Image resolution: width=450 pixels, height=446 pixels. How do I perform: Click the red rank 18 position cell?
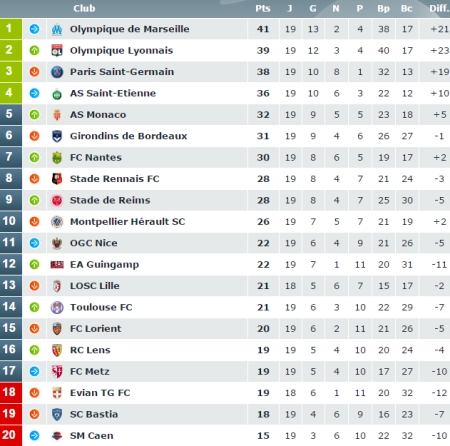coord(11,393)
